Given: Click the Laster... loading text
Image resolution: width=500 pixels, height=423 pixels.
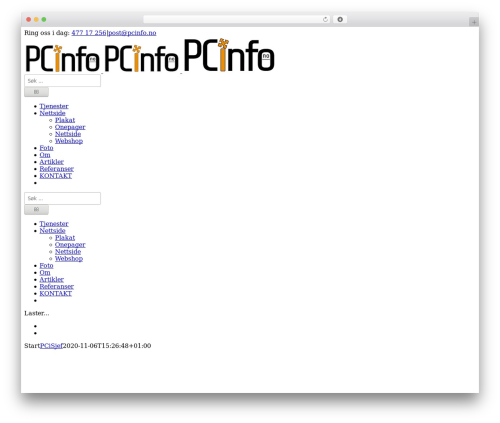Looking at the screenshot, I should (x=37, y=313).
